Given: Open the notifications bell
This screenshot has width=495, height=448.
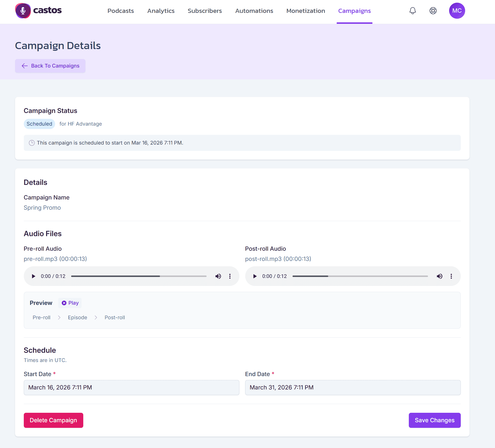Looking at the screenshot, I should click(x=412, y=10).
